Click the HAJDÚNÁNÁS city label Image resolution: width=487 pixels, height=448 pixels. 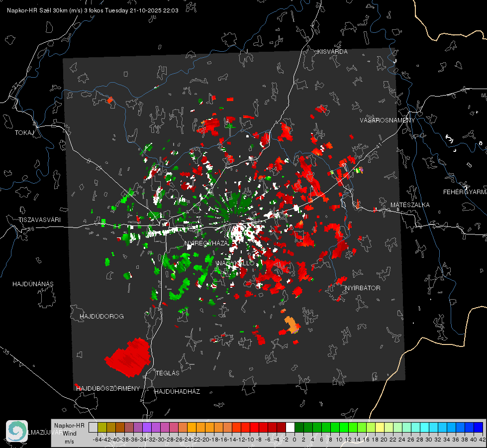click(x=33, y=284)
